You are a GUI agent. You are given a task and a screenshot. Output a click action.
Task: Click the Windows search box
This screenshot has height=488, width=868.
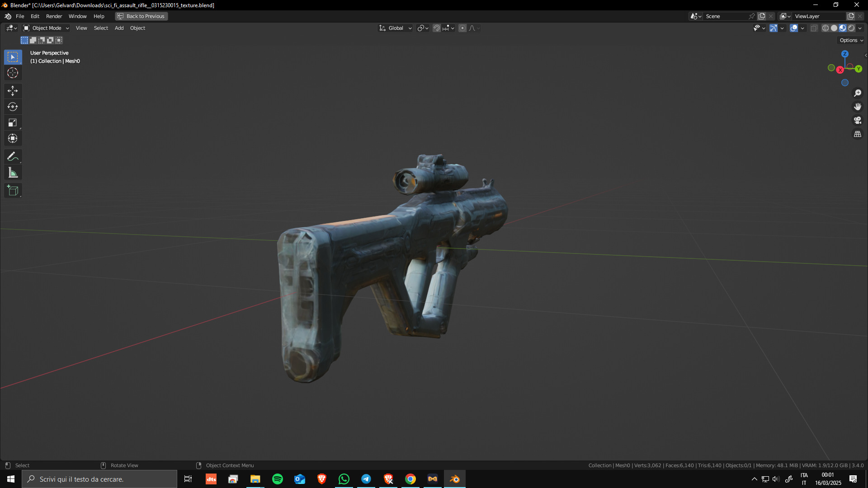click(x=99, y=479)
